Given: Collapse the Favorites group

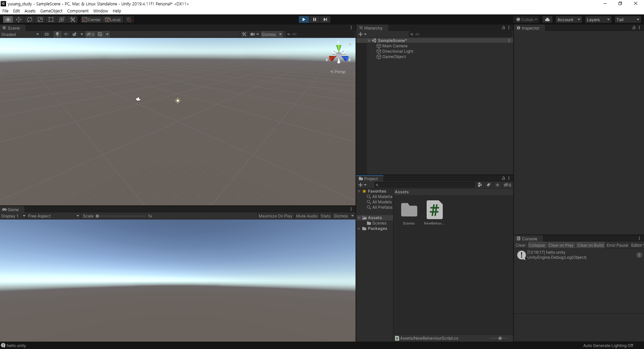Looking at the screenshot, I should pos(359,191).
